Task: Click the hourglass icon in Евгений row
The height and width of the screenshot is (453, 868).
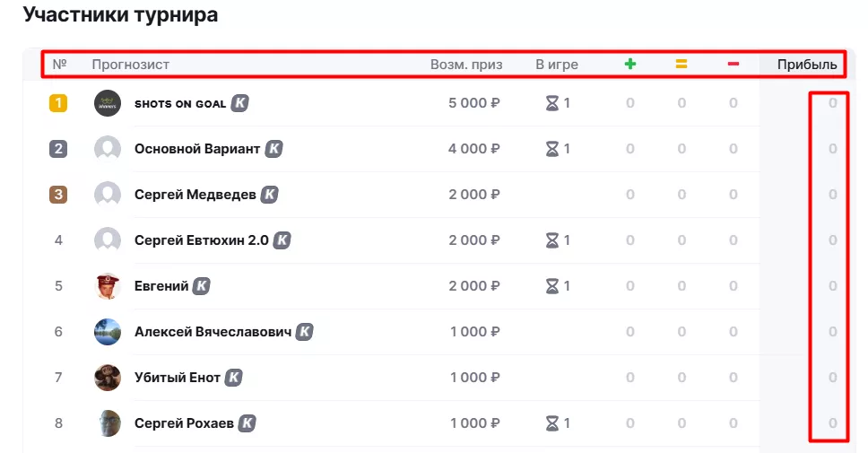Action: [552, 286]
